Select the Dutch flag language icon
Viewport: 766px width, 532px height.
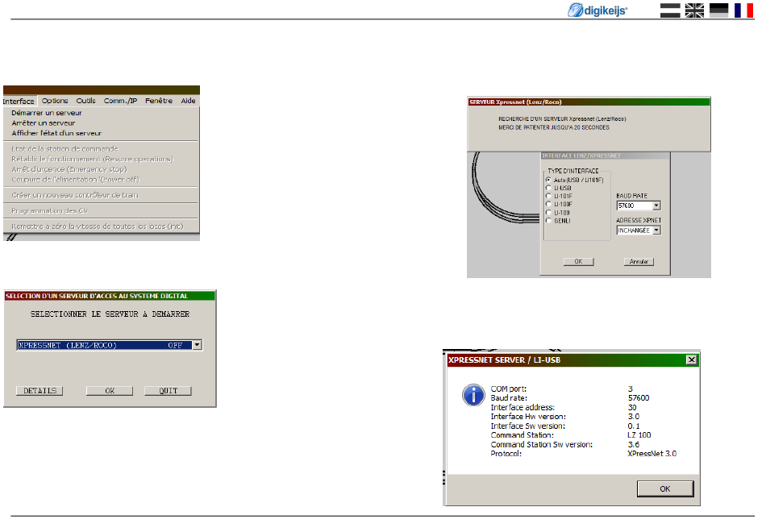[670, 10]
